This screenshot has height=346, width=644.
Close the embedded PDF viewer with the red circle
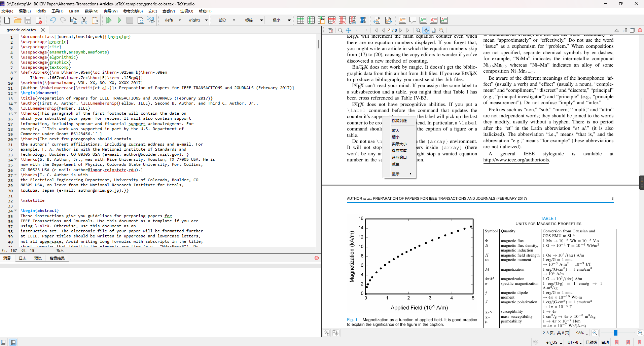[x=640, y=30]
